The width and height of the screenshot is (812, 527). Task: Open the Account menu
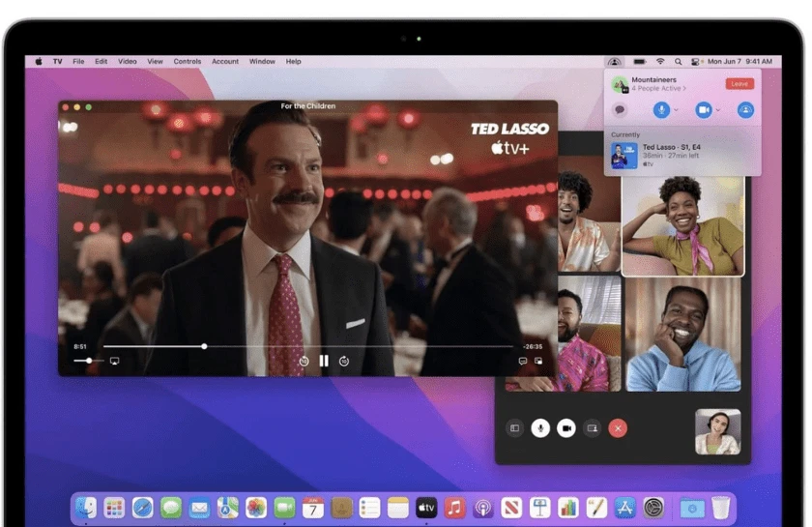tap(225, 61)
